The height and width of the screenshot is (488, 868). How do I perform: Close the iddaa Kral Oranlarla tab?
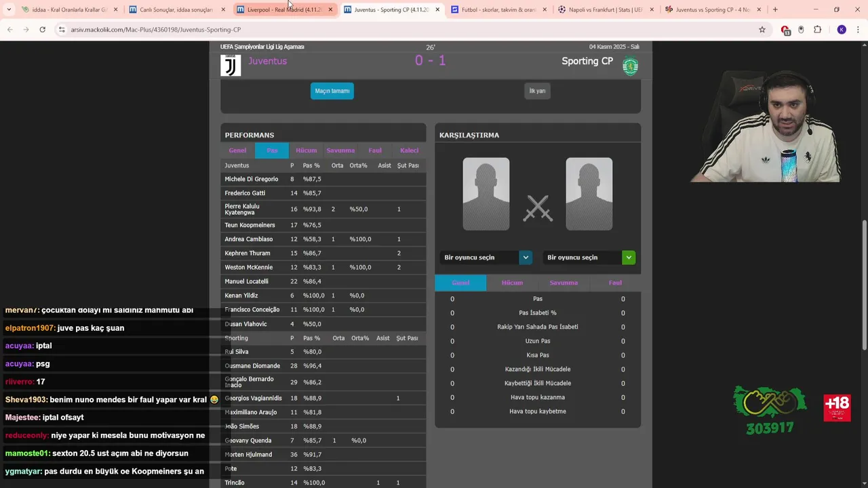(x=115, y=9)
